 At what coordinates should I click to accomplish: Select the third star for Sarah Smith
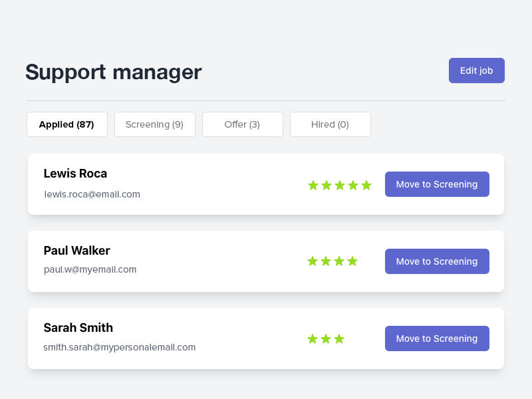pos(340,338)
